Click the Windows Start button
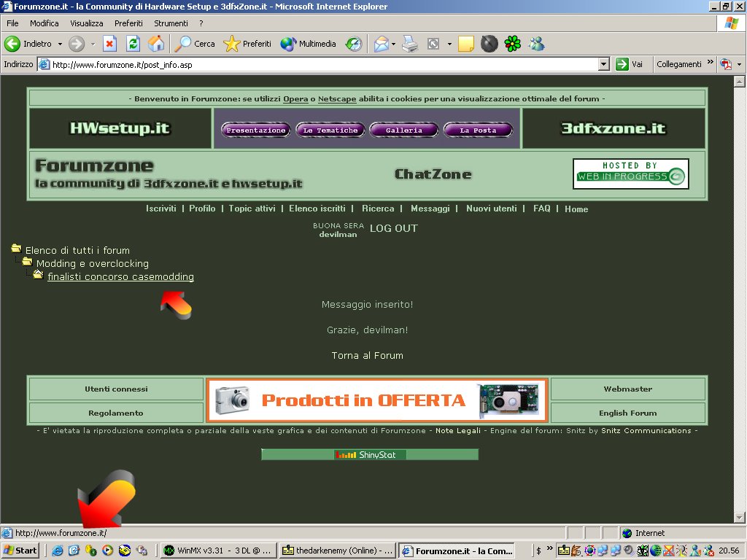 [x=20, y=551]
